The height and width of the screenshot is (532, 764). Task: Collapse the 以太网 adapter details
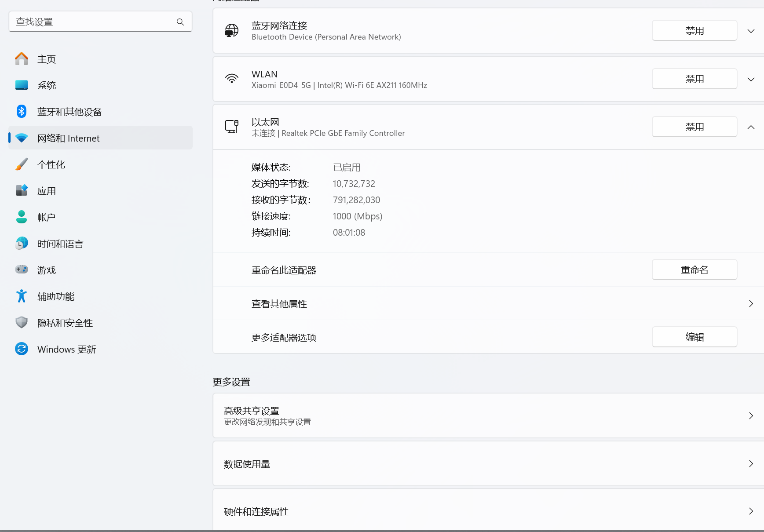tap(750, 127)
